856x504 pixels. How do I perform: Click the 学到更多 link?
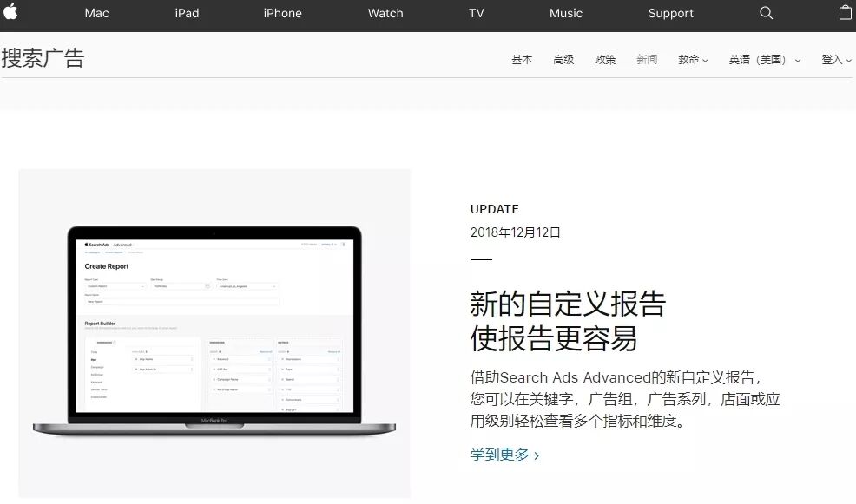click(504, 455)
